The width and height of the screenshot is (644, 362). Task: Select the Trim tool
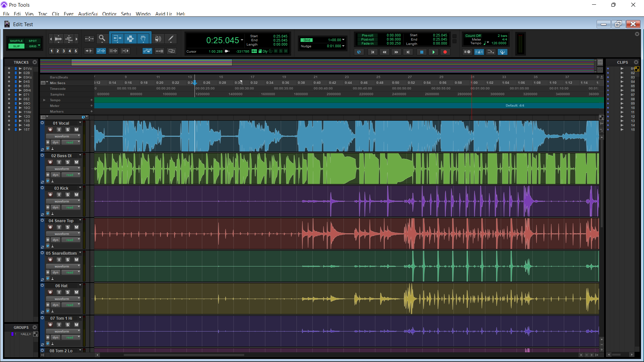pyautogui.click(x=117, y=39)
